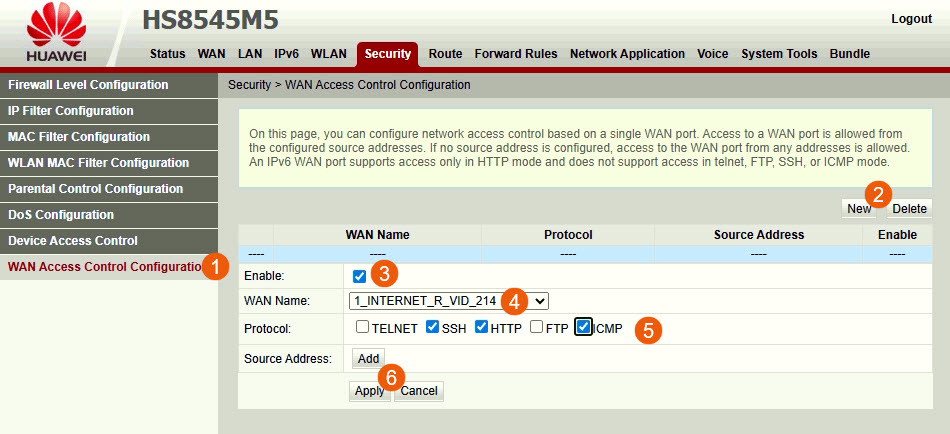Open Firewall Level Configuration
Viewport: 950px width, 434px height.
point(88,85)
